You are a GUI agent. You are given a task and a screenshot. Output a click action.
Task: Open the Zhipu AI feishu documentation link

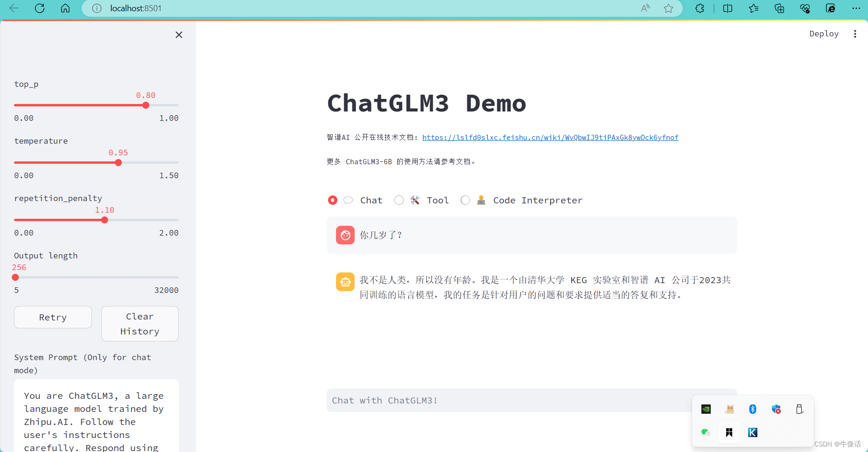pos(550,138)
